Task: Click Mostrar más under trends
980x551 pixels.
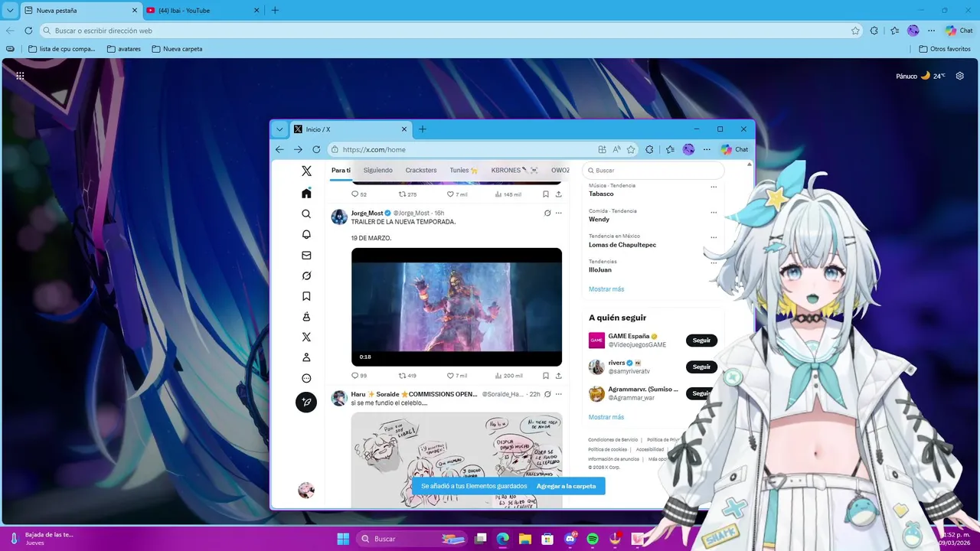Action: pyautogui.click(x=606, y=289)
